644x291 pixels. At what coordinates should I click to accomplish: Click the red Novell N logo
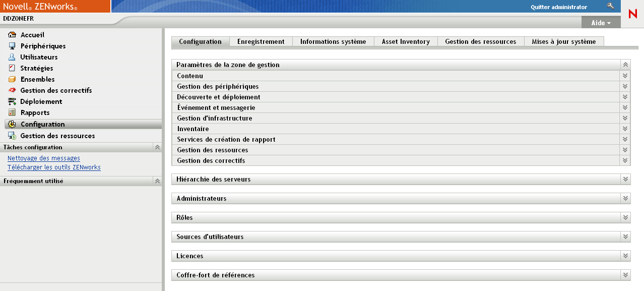[632, 13]
